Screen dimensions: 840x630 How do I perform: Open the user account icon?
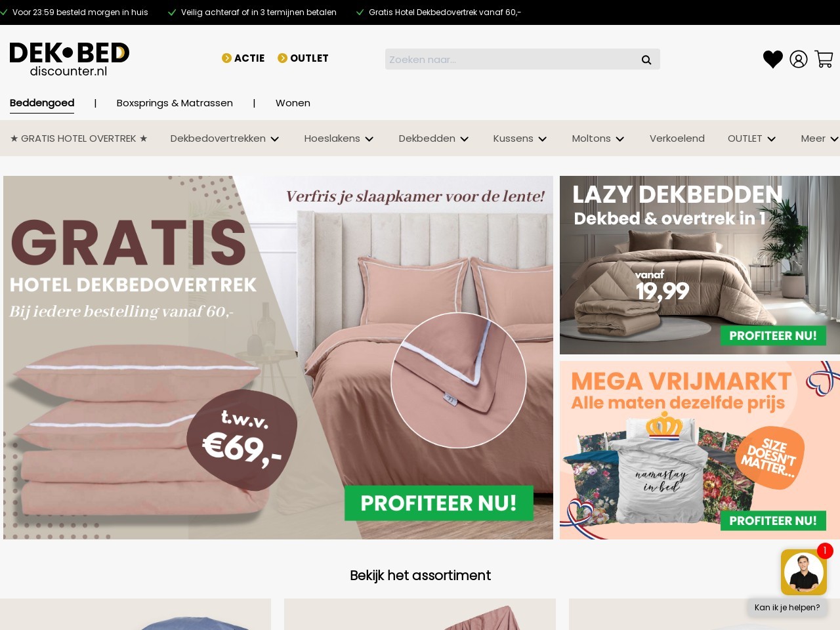click(799, 59)
